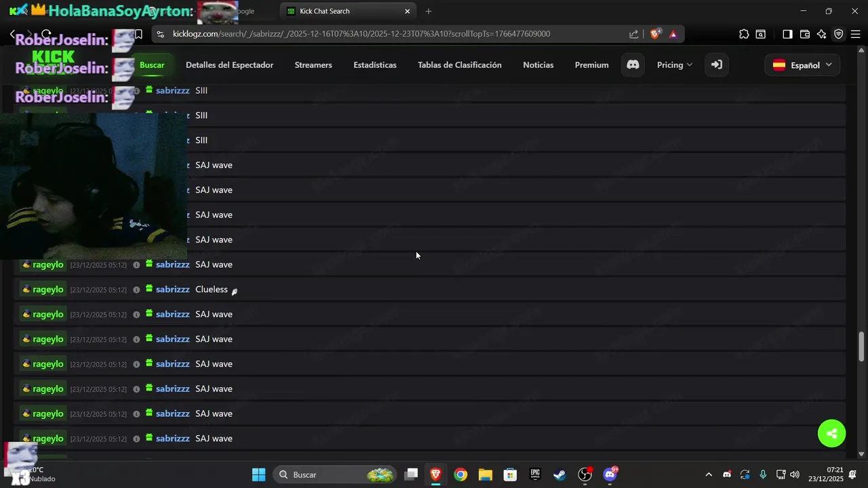Open the Windows Start menu
The height and width of the screenshot is (488, 868).
258,474
